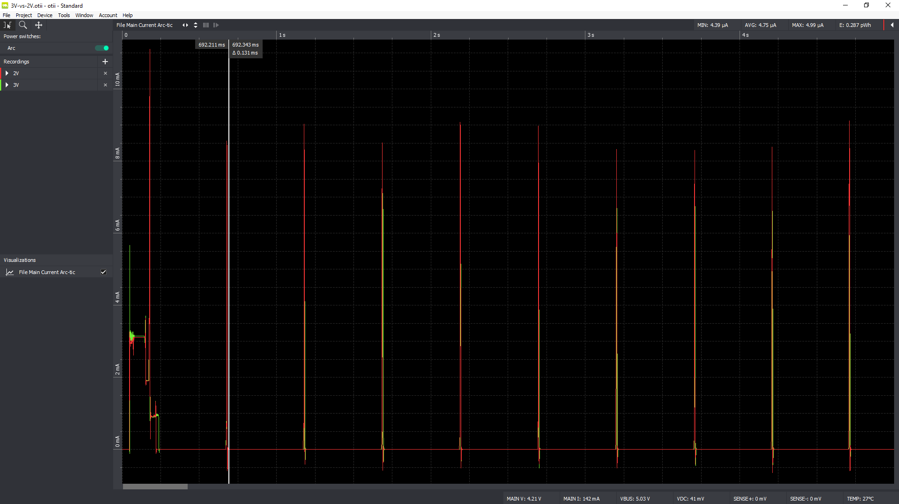Click the horizontal fit arrows icon
The height and width of the screenshot is (504, 899).
[185, 25]
